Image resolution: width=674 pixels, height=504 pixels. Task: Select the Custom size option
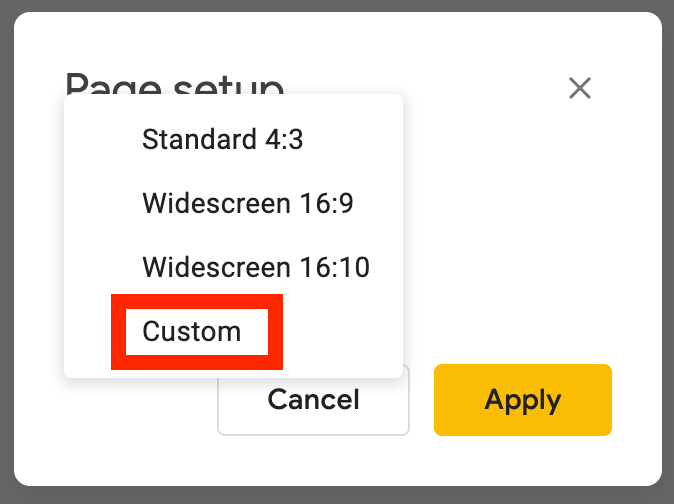[192, 331]
